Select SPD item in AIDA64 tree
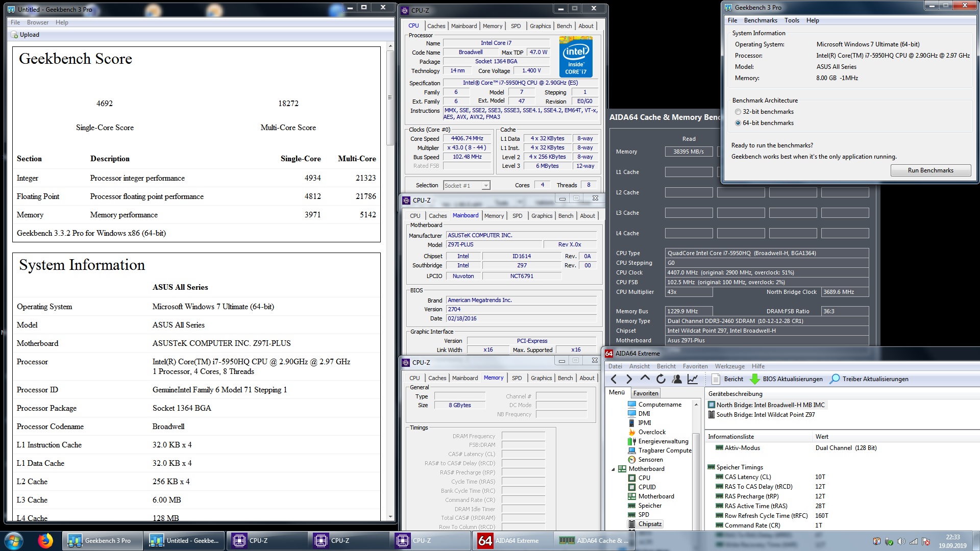980x551 pixels. [x=639, y=514]
